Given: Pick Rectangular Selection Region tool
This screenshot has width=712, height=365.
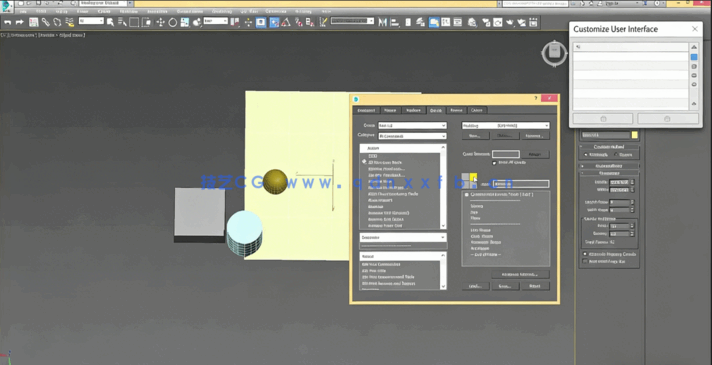Looking at the screenshot, I should pyautogui.click(x=134, y=22).
